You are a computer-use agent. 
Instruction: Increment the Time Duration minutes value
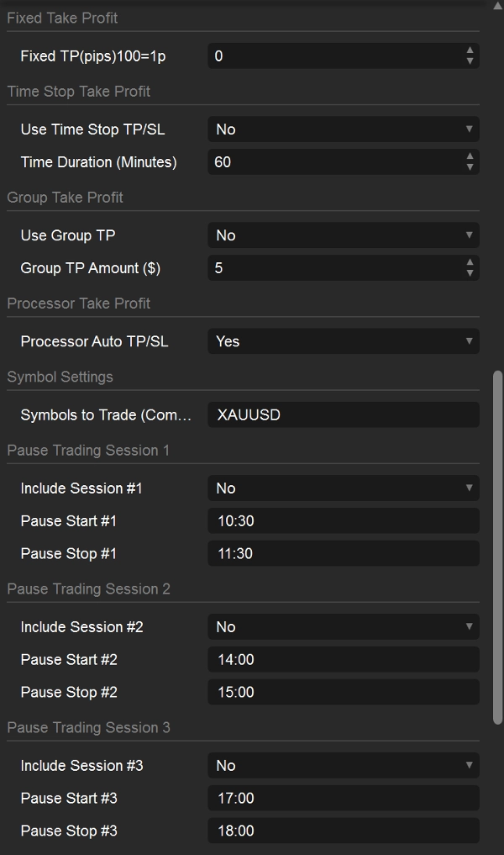(470, 157)
